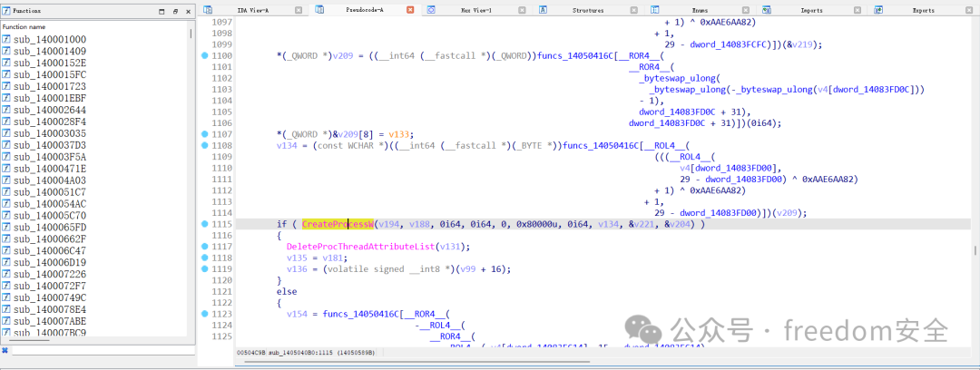980x370 pixels.
Task: Click icon beside sub_1400065FD
Action: pyautogui.click(x=7, y=228)
